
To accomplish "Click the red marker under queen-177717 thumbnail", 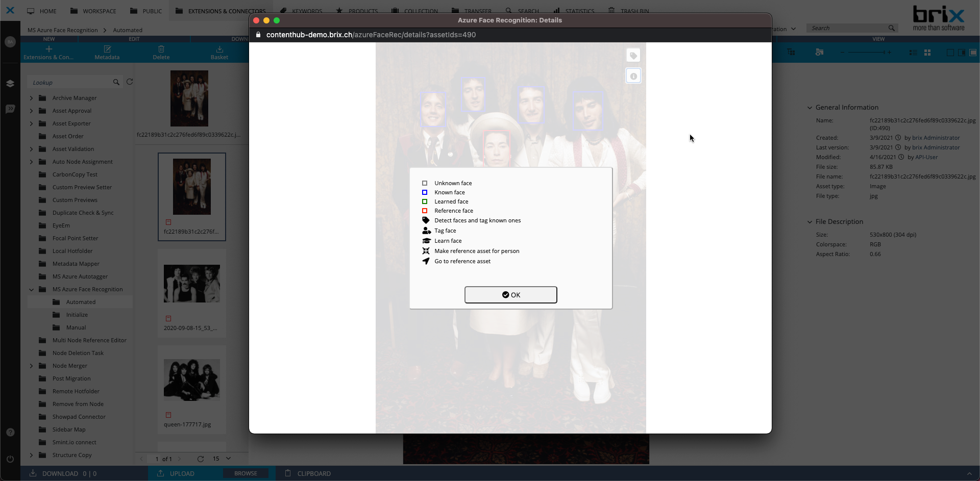I will (x=168, y=415).
